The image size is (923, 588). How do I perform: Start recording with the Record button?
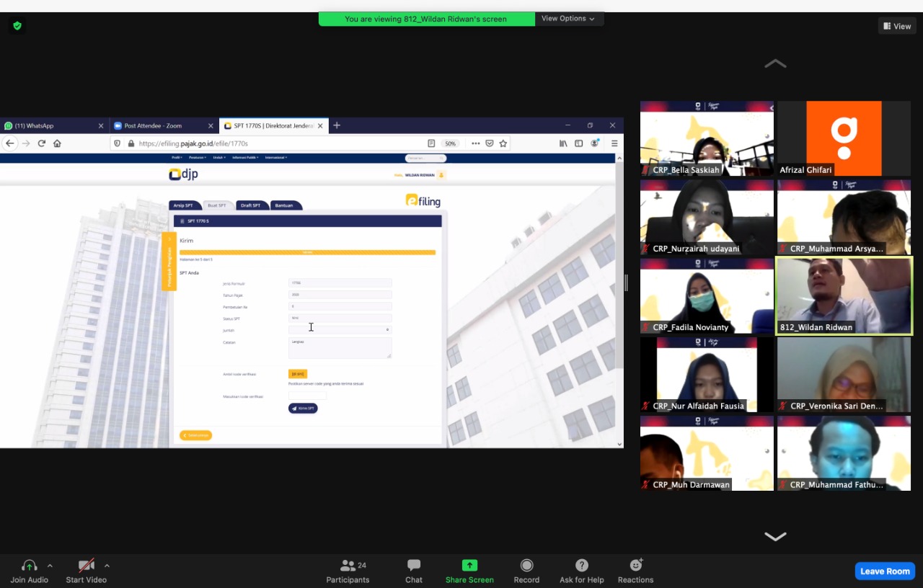[526, 566]
